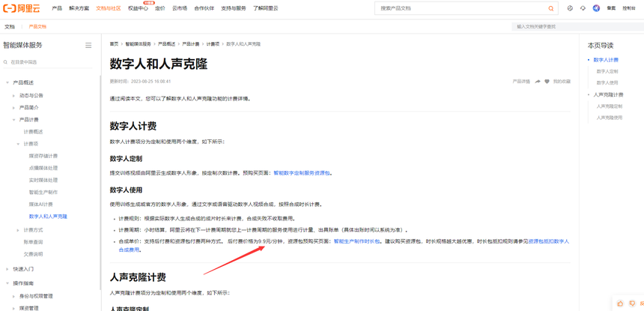Collapse the 产品计费 tree arrow
644x311 pixels.
tap(13, 120)
